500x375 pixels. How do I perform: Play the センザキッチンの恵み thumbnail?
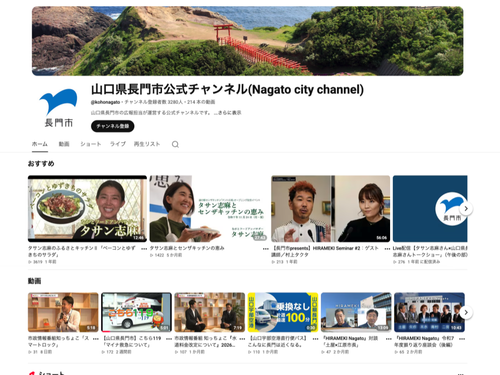[x=209, y=209]
